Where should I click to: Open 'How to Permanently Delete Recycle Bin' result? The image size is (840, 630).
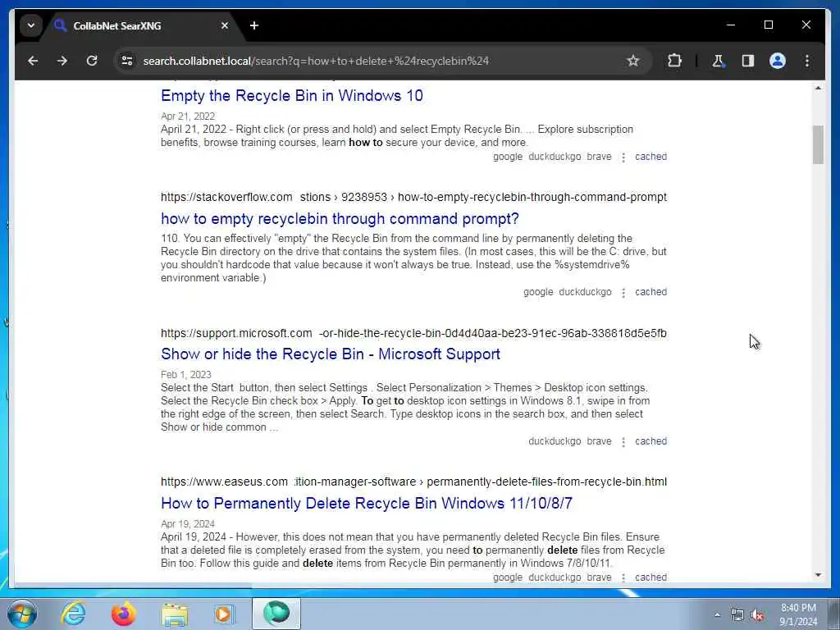tap(367, 503)
